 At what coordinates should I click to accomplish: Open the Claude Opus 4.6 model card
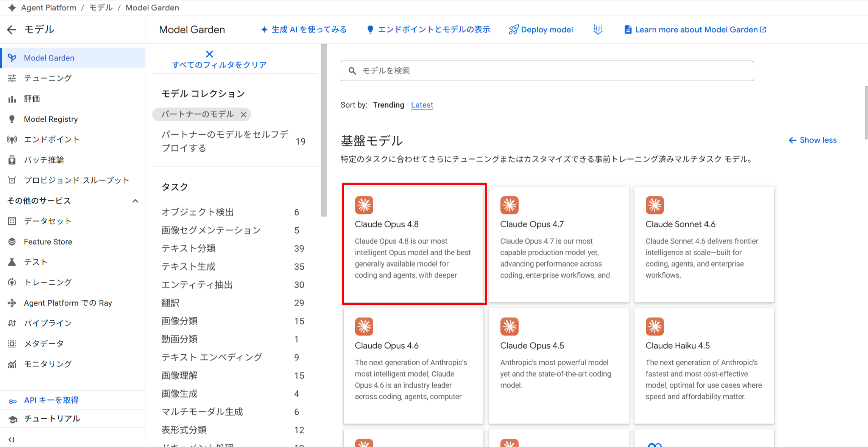pyautogui.click(x=413, y=366)
